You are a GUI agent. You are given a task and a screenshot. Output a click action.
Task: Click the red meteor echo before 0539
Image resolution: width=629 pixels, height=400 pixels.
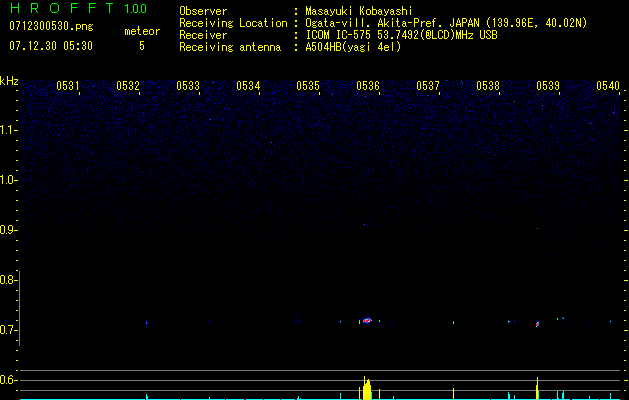(x=538, y=324)
